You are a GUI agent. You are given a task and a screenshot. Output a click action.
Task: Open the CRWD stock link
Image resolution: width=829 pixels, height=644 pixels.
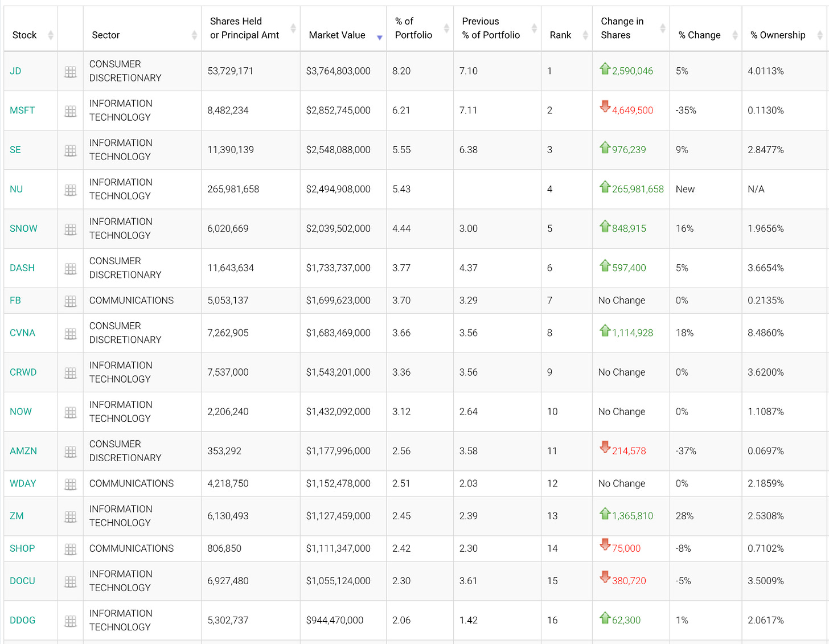pos(23,372)
